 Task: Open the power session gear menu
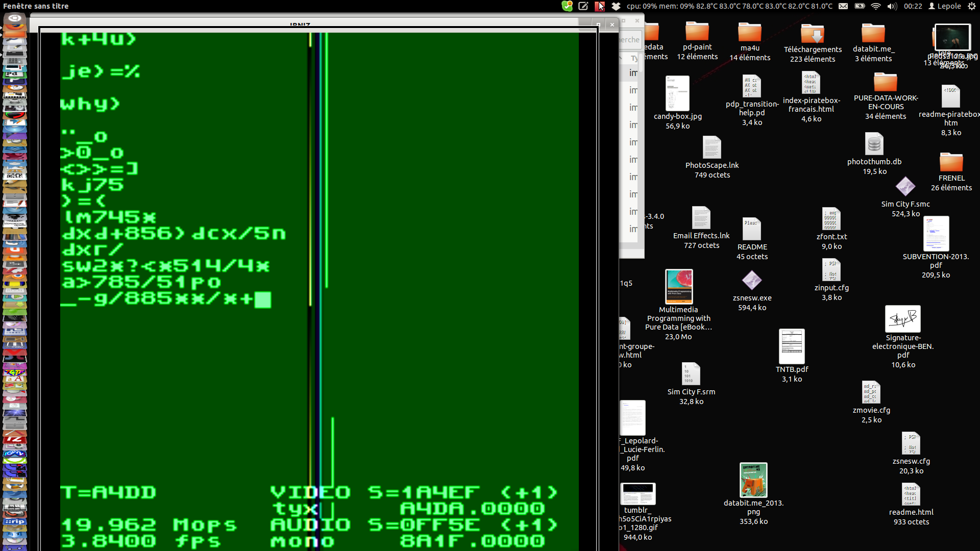(971, 6)
